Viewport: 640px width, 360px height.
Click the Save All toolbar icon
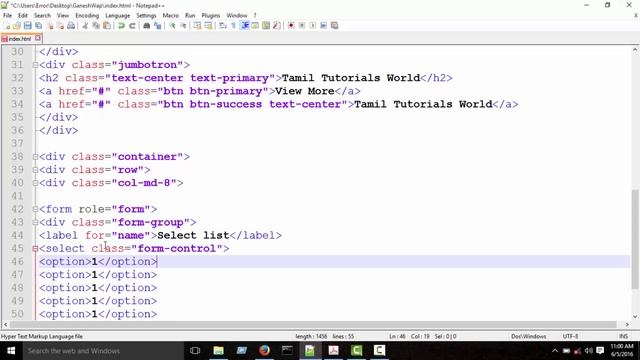click(38, 26)
